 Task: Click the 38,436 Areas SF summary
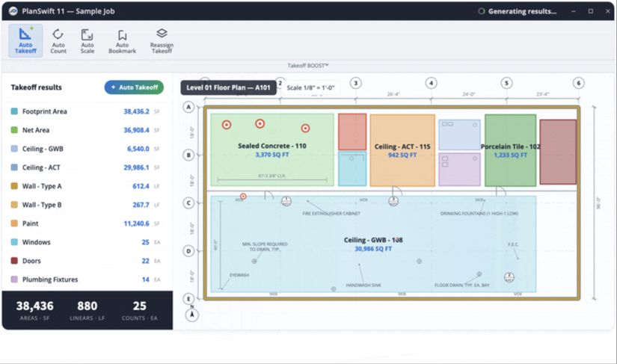click(x=34, y=310)
